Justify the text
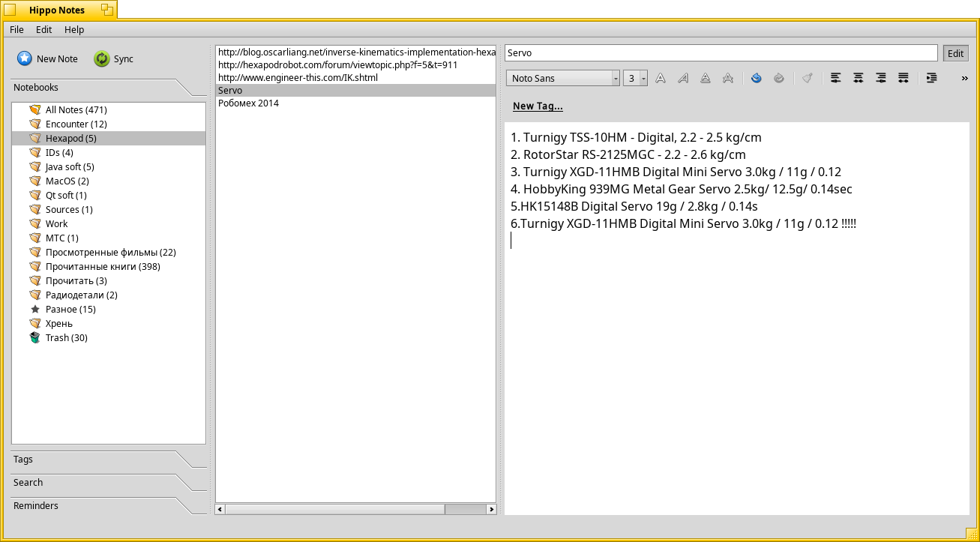Screen dimensions: 980x542 pyautogui.click(x=904, y=78)
